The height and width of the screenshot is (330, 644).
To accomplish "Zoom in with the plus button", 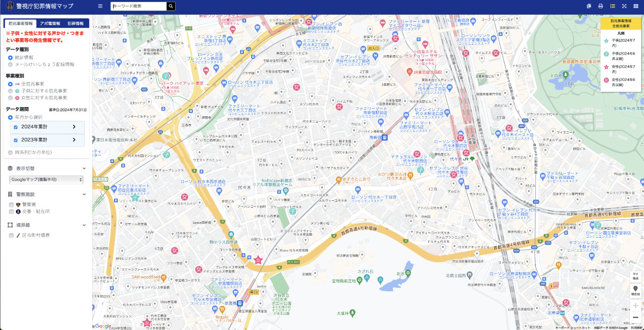I will click(x=636, y=306).
